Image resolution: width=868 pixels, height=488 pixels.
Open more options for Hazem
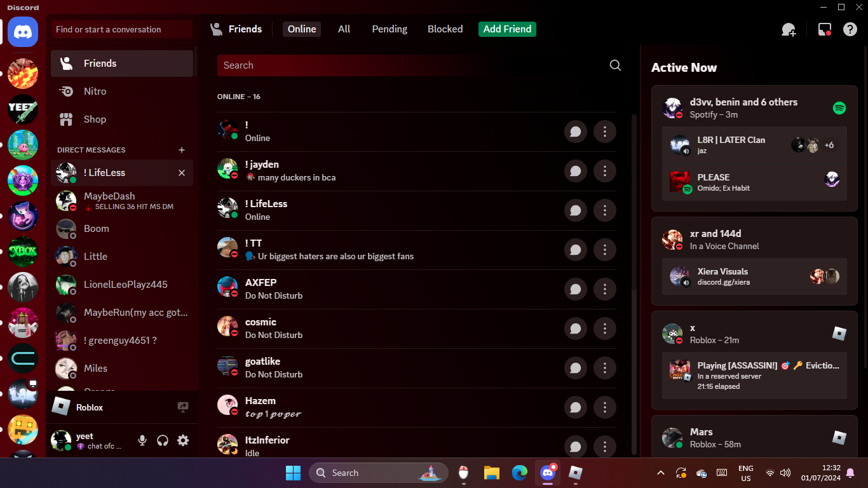coord(605,407)
